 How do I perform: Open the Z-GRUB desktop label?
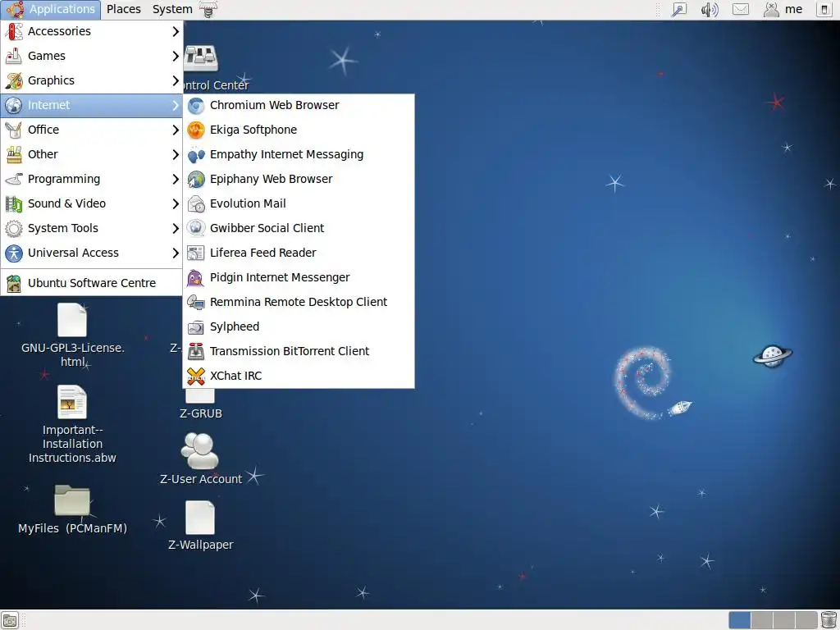[x=200, y=413]
